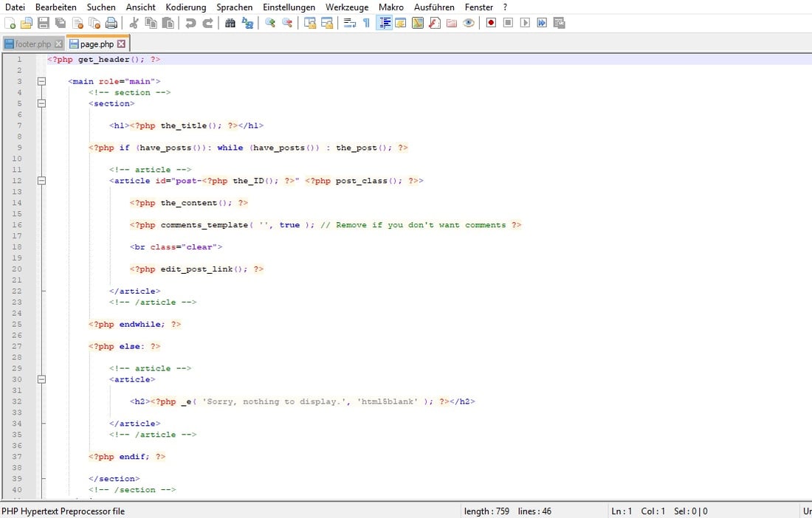Collapse the section fold marker on line 5
The height and width of the screenshot is (518, 812).
click(41, 103)
